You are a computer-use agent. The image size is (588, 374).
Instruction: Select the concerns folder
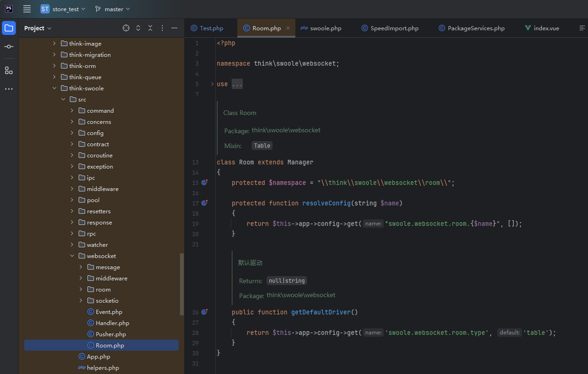tap(99, 122)
